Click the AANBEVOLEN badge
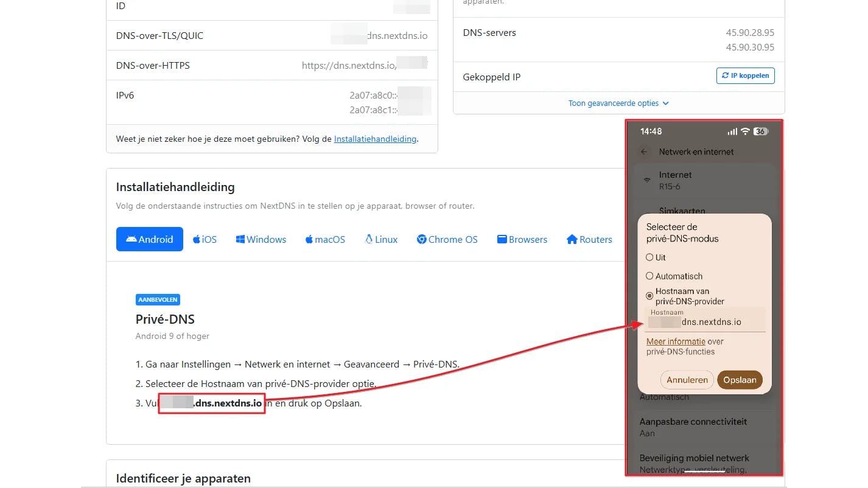The height and width of the screenshot is (488, 868). tap(158, 300)
